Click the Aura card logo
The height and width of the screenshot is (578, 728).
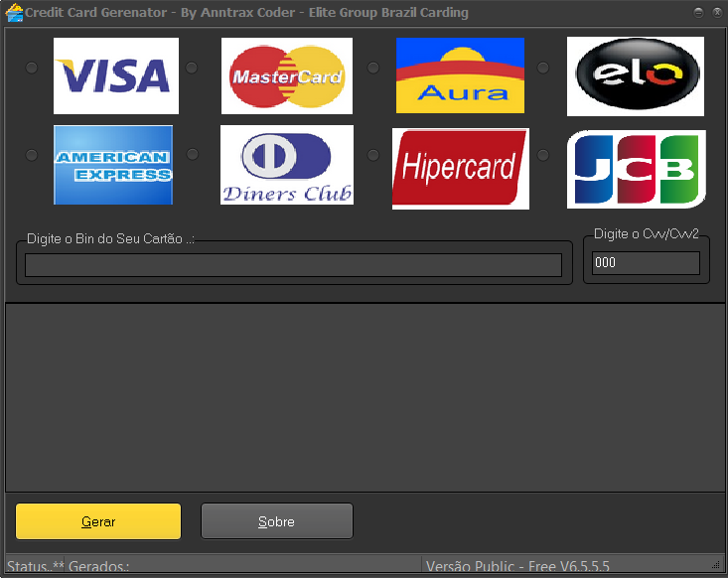click(460, 75)
